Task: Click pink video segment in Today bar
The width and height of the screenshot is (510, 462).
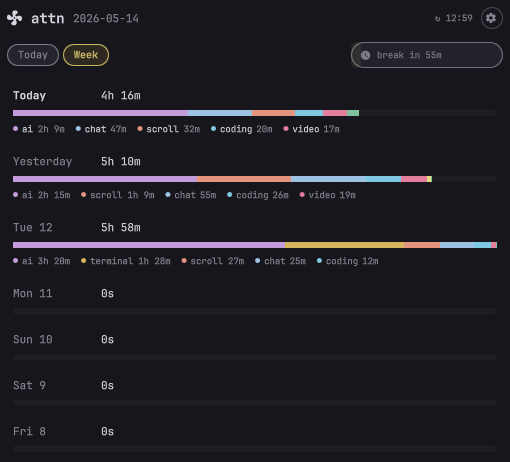Action: 335,113
